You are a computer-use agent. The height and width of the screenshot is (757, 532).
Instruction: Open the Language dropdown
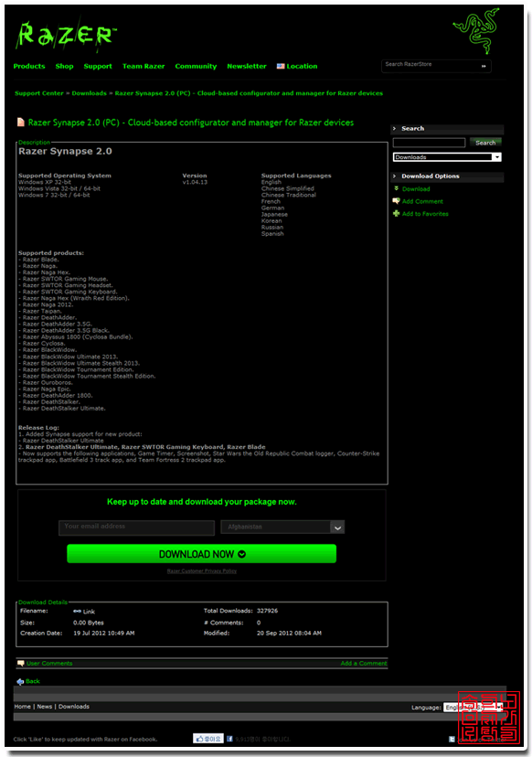pyautogui.click(x=473, y=708)
